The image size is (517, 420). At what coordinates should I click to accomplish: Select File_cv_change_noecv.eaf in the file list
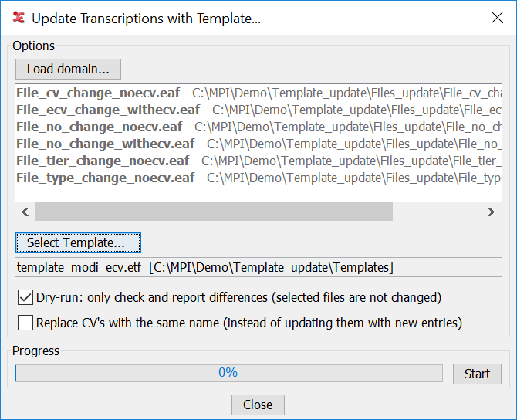(97, 93)
